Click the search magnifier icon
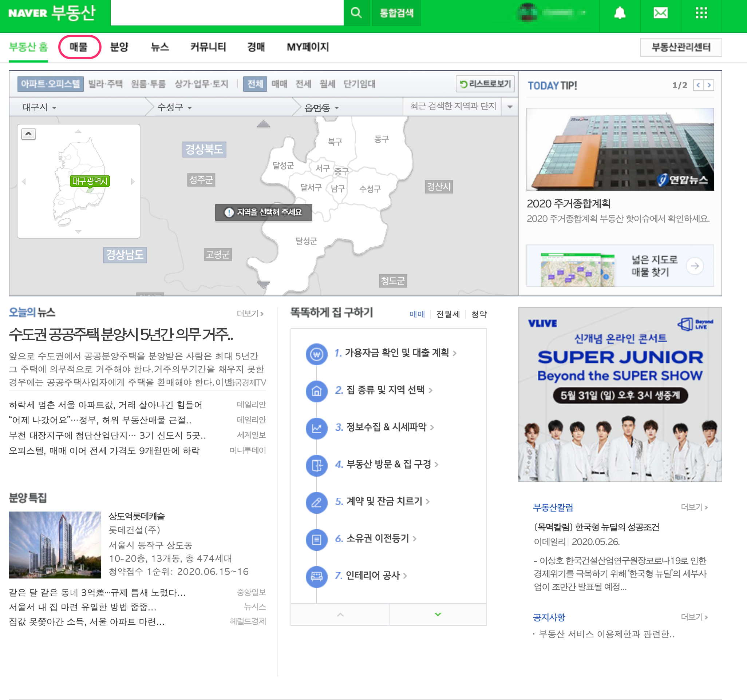This screenshot has width=747, height=700. [356, 13]
